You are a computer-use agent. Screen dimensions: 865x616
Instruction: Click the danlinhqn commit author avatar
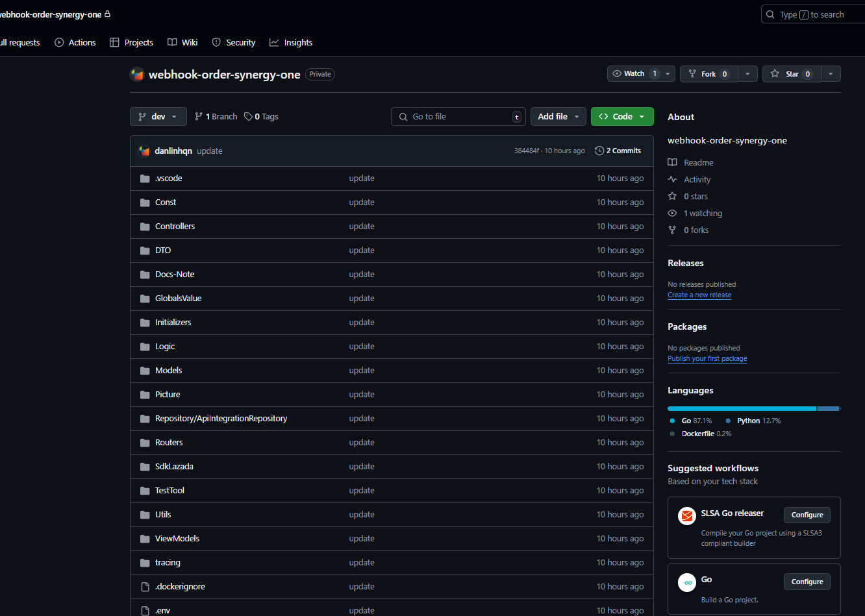coord(144,151)
